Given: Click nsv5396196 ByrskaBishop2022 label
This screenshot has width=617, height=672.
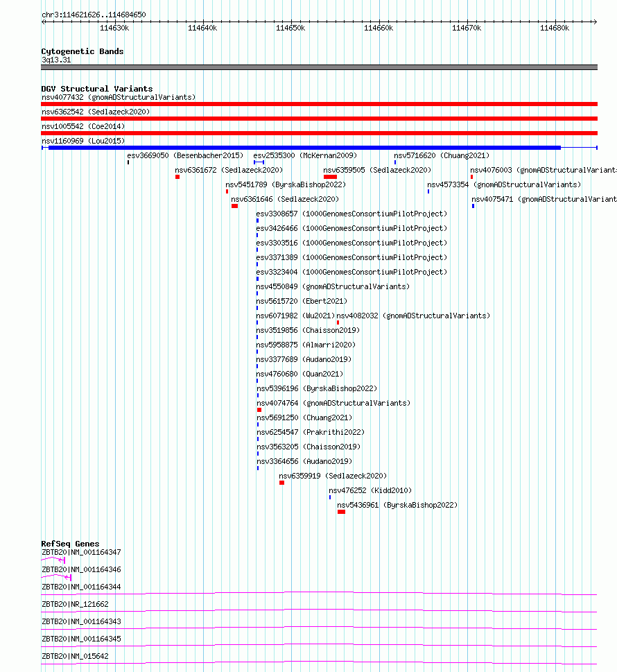Looking at the screenshot, I should (x=317, y=389).
